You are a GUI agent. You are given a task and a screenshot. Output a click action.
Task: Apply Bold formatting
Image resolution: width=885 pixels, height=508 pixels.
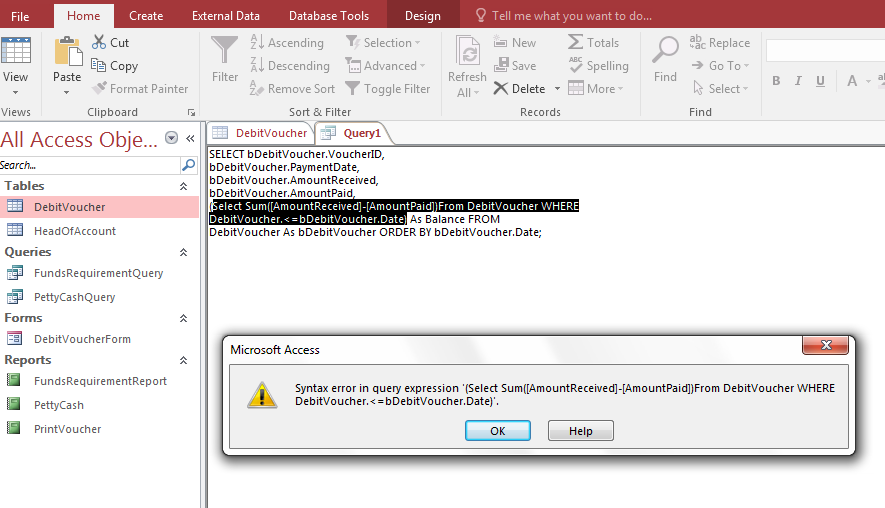tap(777, 81)
